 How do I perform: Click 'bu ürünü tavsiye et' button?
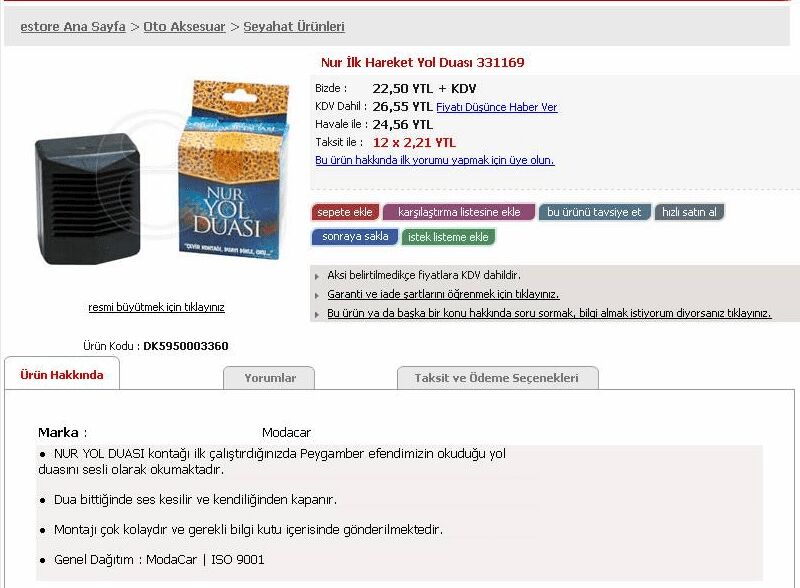(594, 212)
